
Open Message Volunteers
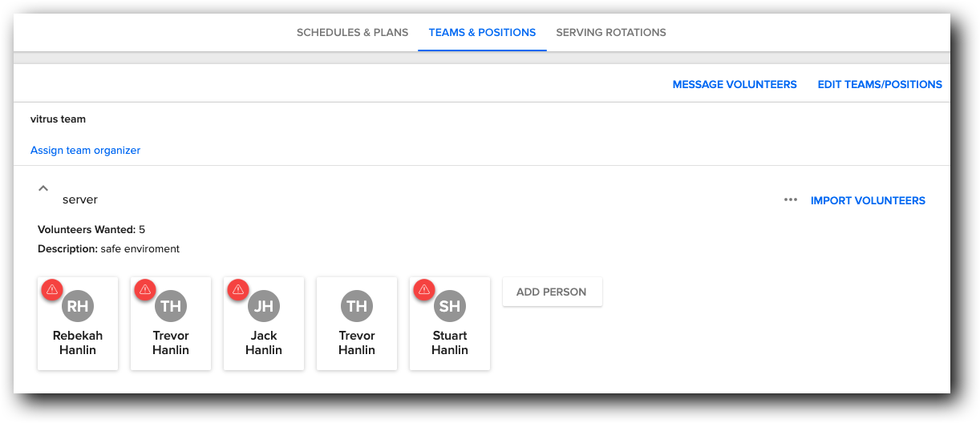735,84
